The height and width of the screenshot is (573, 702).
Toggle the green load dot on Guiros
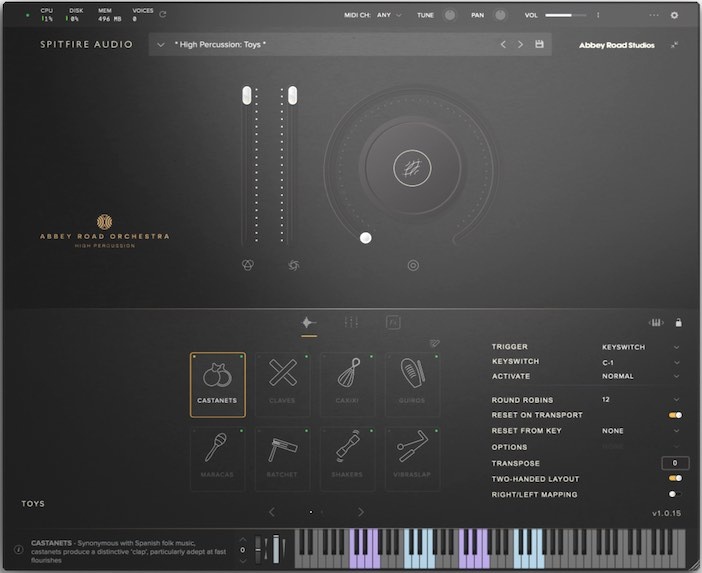pos(437,357)
